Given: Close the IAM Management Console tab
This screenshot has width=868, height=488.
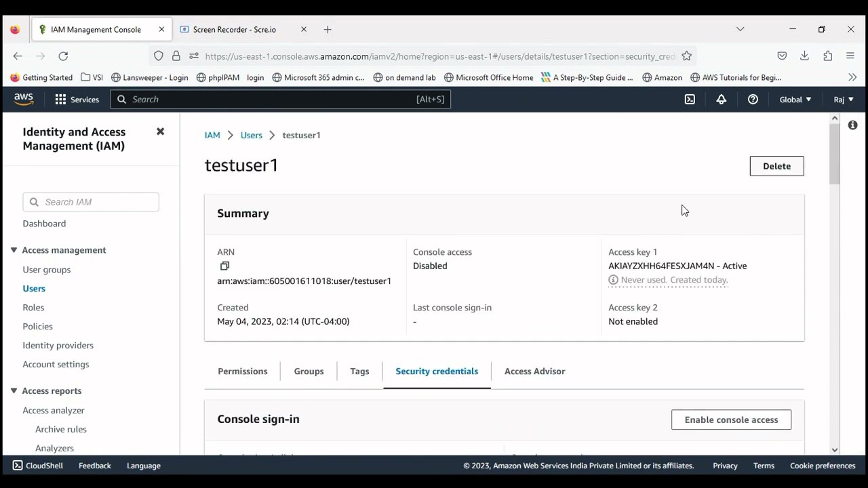Looking at the screenshot, I should [161, 30].
